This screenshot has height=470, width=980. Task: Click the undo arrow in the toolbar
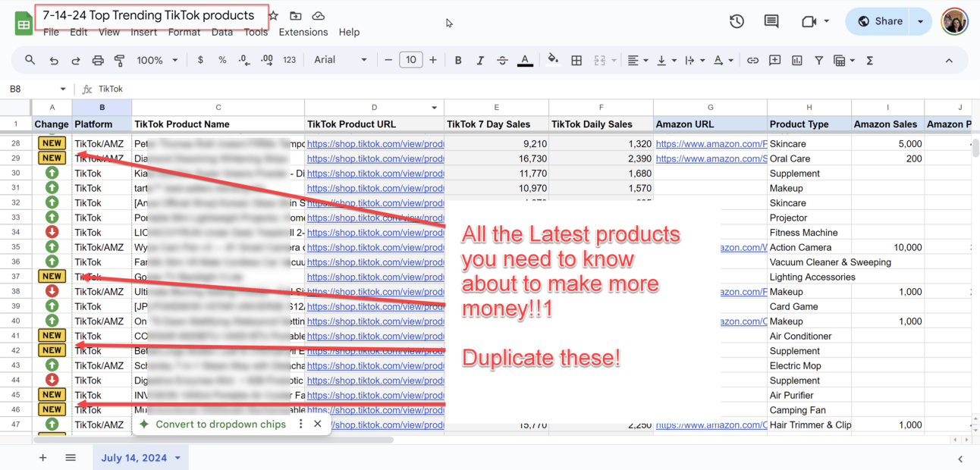click(54, 61)
